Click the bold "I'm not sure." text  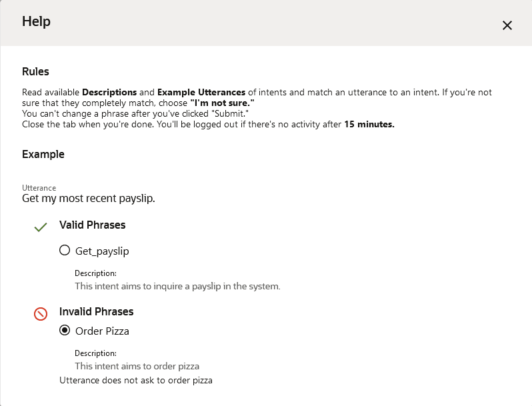[222, 103]
